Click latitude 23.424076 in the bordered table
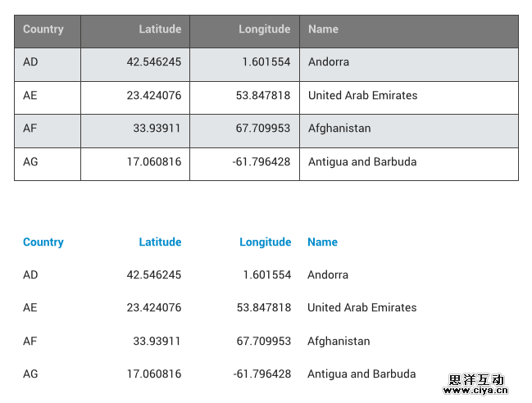 [154, 96]
